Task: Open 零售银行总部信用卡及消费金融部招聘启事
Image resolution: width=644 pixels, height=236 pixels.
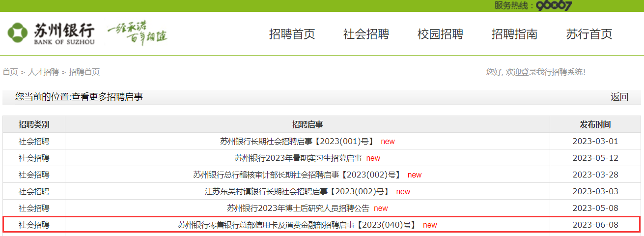Action: pos(297,225)
